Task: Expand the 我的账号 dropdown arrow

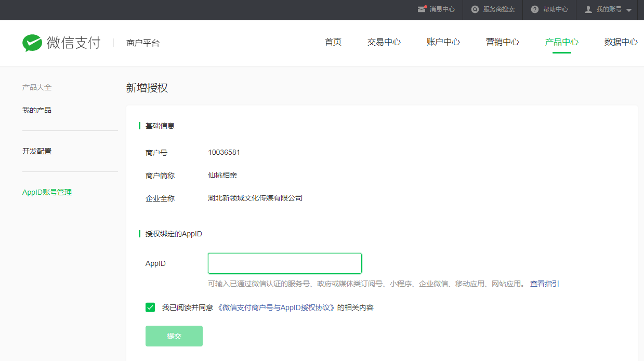Action: click(x=628, y=10)
